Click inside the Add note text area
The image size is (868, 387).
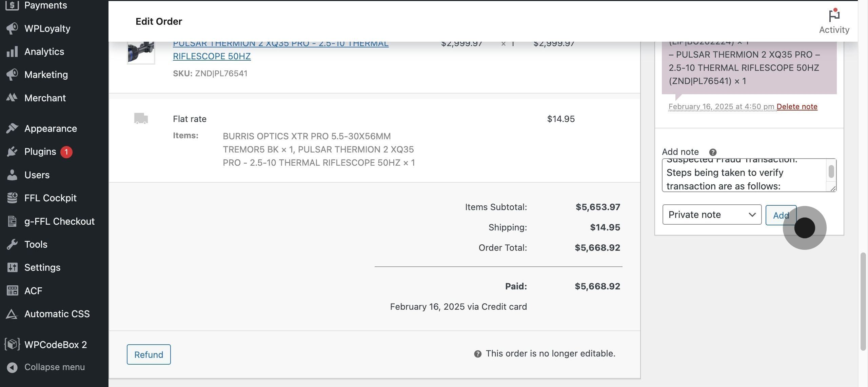point(744,176)
